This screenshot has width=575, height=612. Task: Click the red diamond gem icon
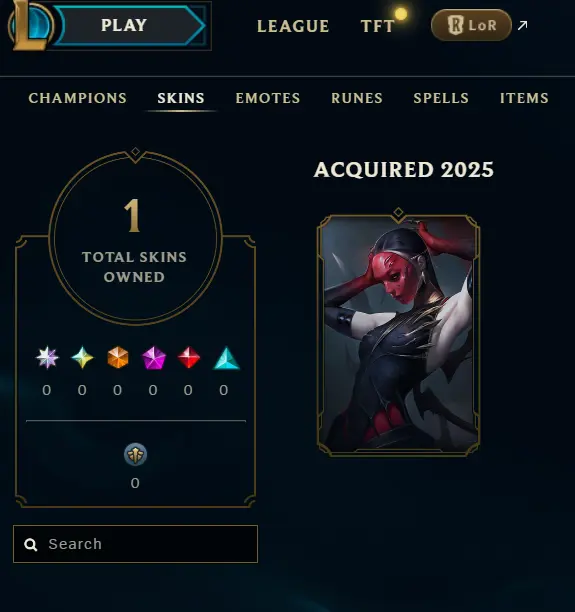189,358
